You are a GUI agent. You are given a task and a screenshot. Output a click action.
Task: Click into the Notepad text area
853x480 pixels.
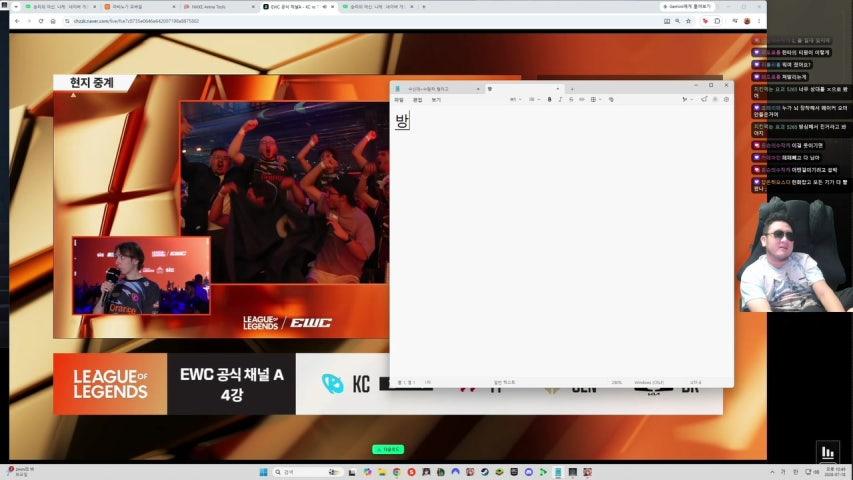click(x=561, y=242)
